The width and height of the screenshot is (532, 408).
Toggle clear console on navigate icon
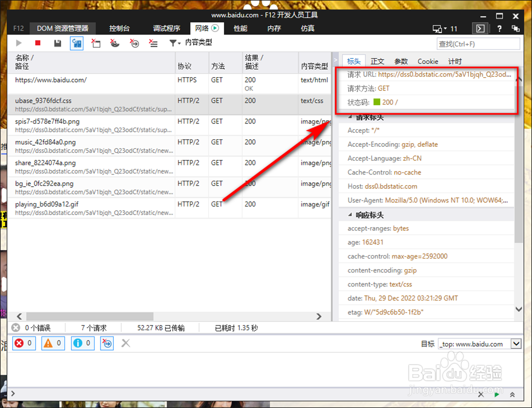(107, 343)
